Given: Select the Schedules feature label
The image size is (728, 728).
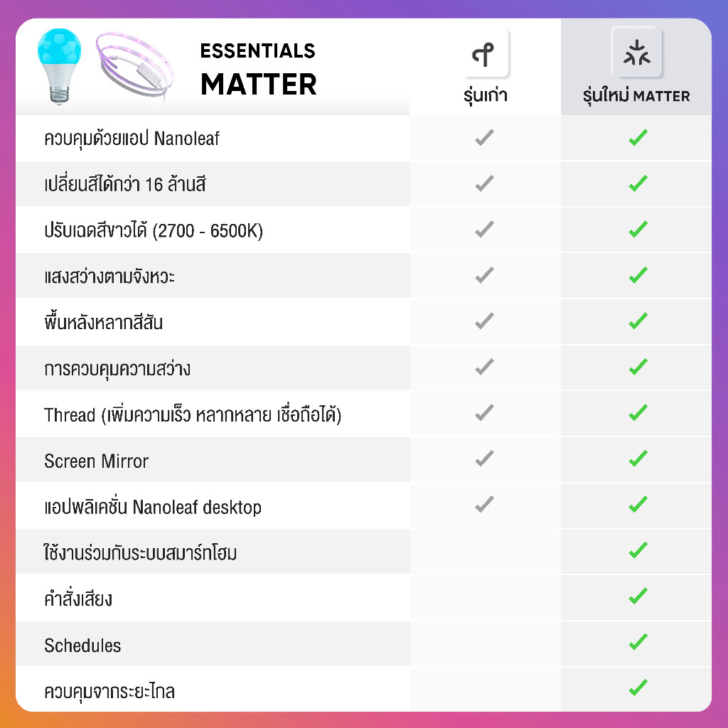Looking at the screenshot, I should (82, 646).
